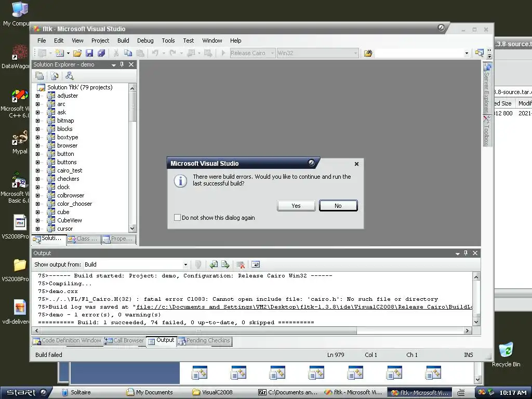Click Go to Next Message icon in Output
This screenshot has width=532, height=399.
(x=225, y=264)
